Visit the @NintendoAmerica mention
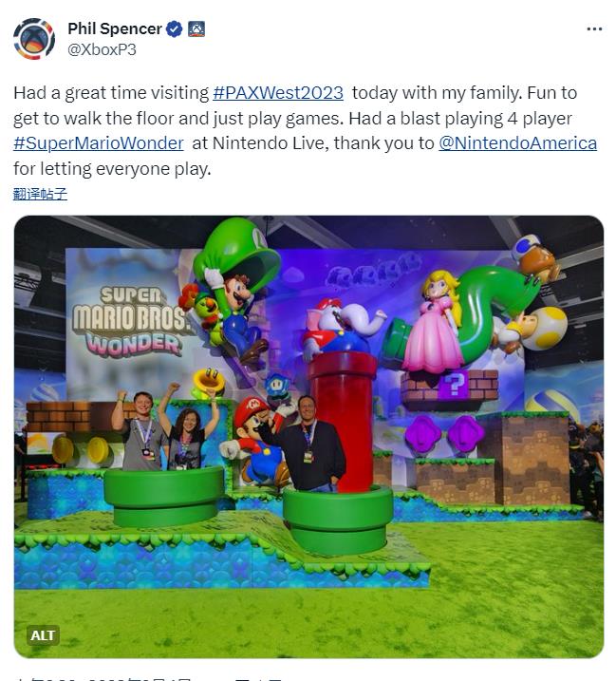Viewport: 616px width, 681px height. pyautogui.click(x=517, y=143)
